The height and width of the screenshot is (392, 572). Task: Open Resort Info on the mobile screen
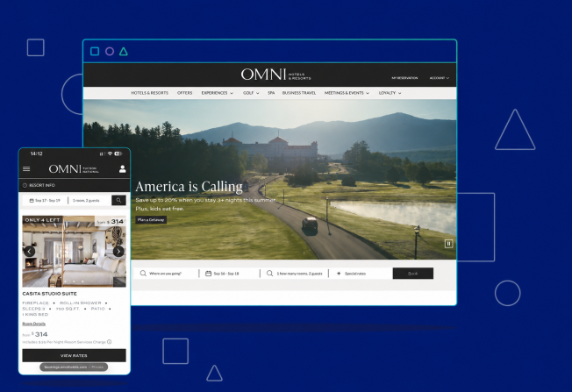point(39,185)
